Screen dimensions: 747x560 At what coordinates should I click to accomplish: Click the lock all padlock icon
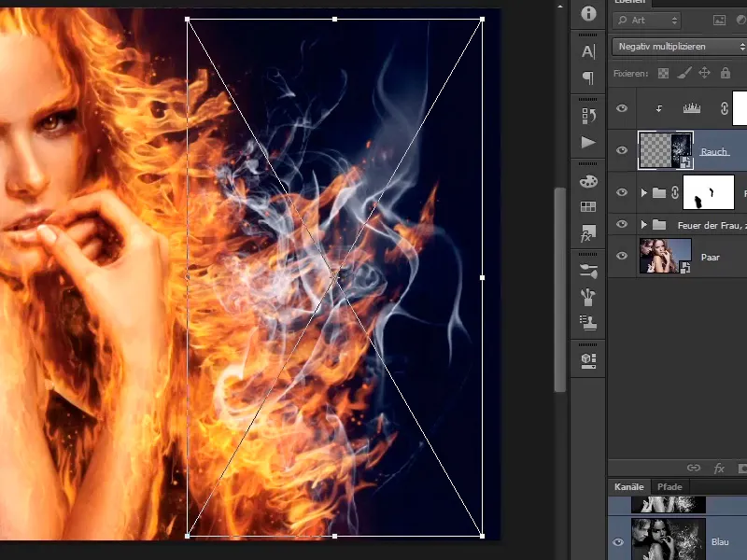coord(726,73)
